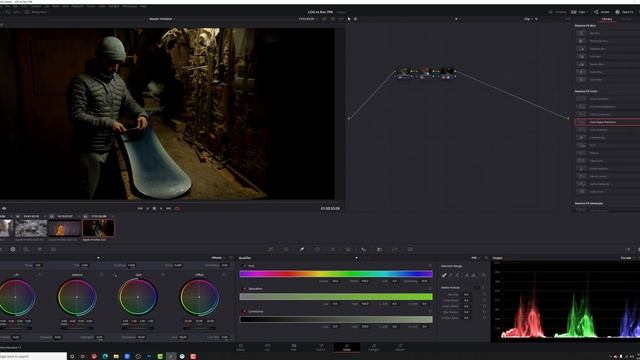This screenshot has width=640, height=360.
Task: Open the Wheels mode dropdown
Action: pos(218,258)
